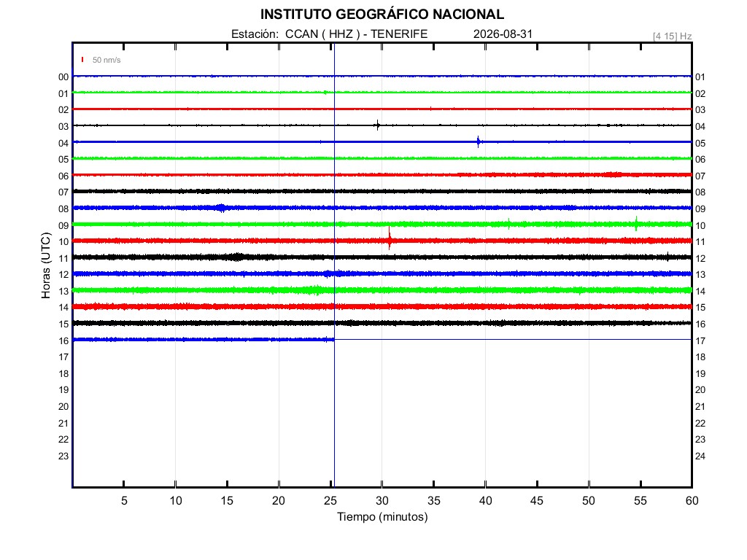Click the title INSTITUTO GEOGRÁFICO NACIONAL

pyautogui.click(x=382, y=15)
